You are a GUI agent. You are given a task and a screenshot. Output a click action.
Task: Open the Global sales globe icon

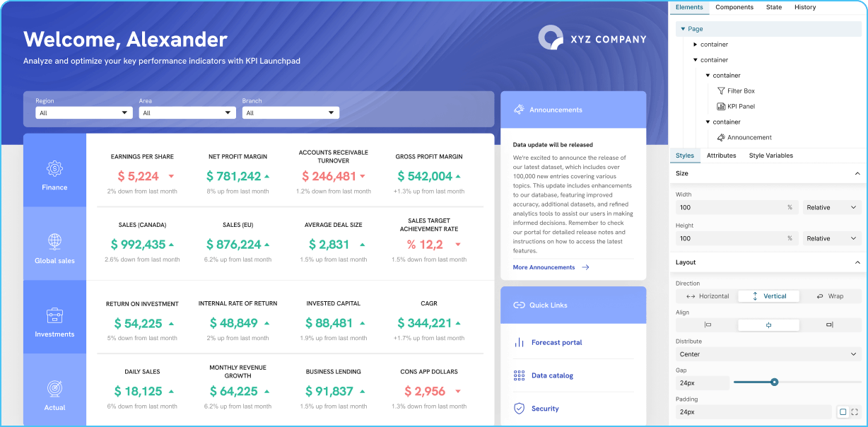(x=54, y=240)
